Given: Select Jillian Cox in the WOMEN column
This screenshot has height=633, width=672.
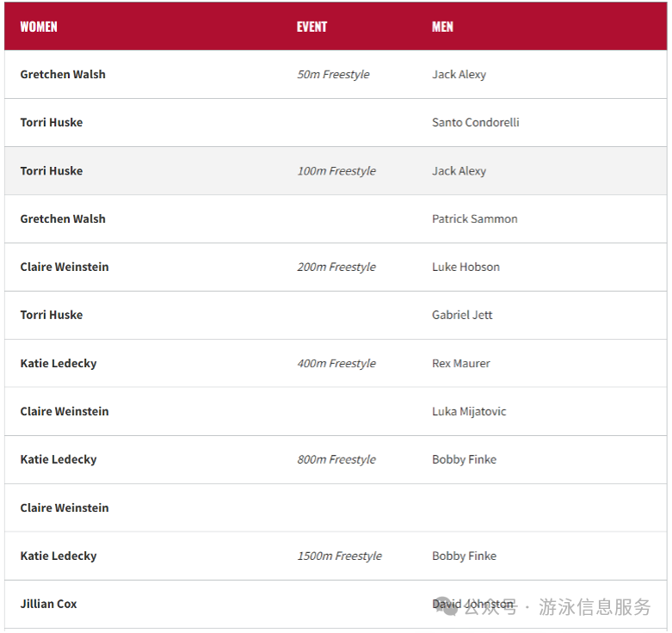Looking at the screenshot, I should click(48, 605).
